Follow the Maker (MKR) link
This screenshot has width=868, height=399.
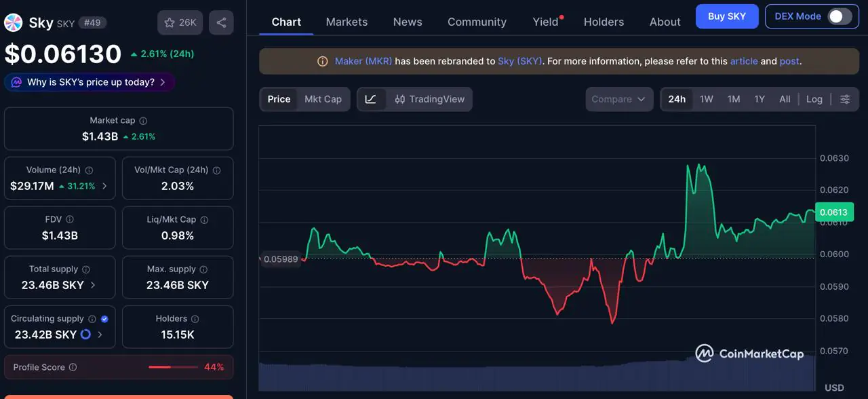point(363,61)
